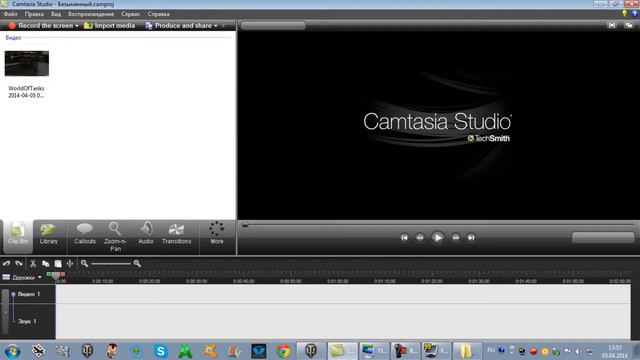Screen dimensions: 640x360
Task: Toggle lock on Видео 1 track
Action: point(13,294)
